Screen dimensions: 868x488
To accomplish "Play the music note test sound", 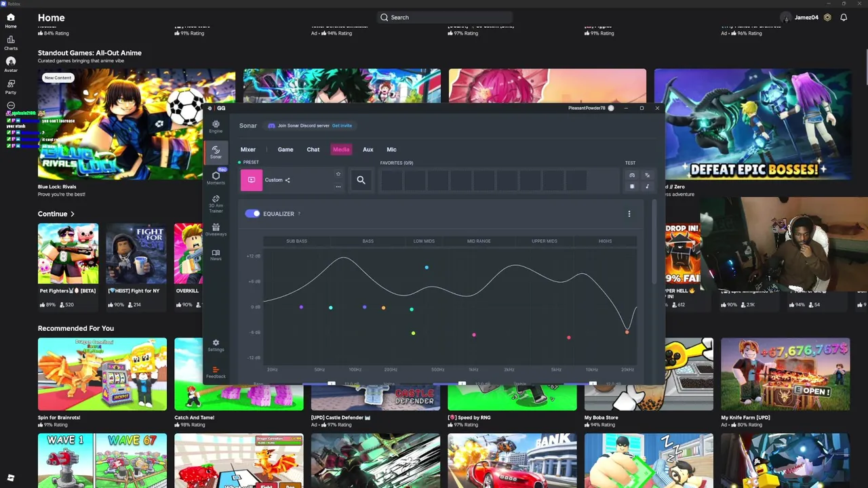I will click(x=647, y=186).
